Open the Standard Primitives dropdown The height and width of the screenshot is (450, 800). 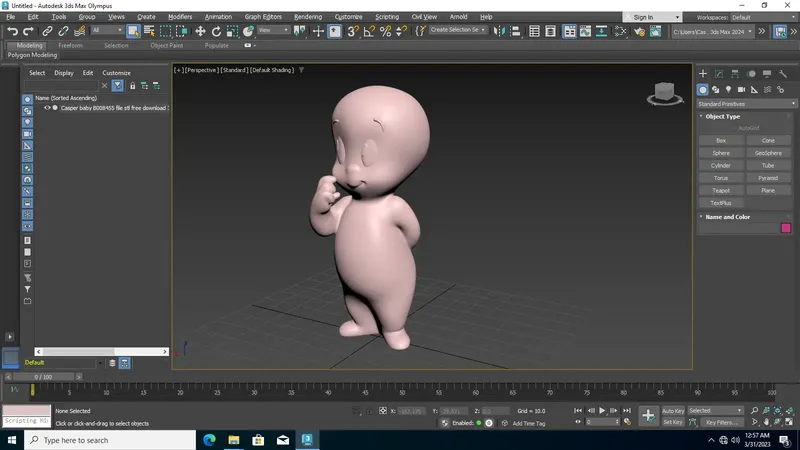click(x=743, y=103)
